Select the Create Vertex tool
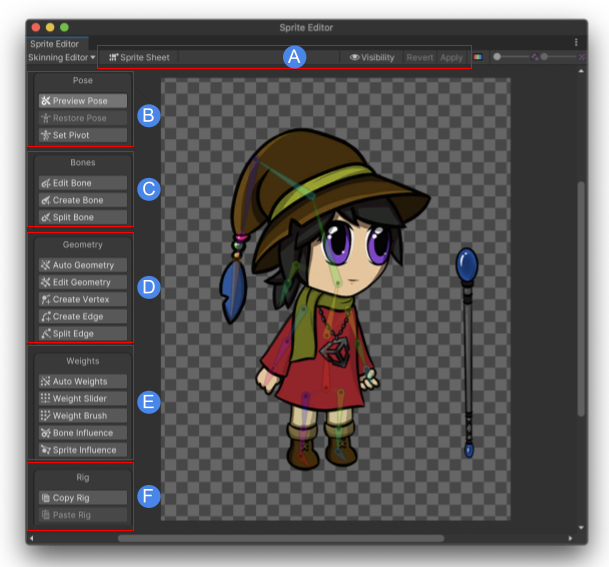 click(x=82, y=299)
